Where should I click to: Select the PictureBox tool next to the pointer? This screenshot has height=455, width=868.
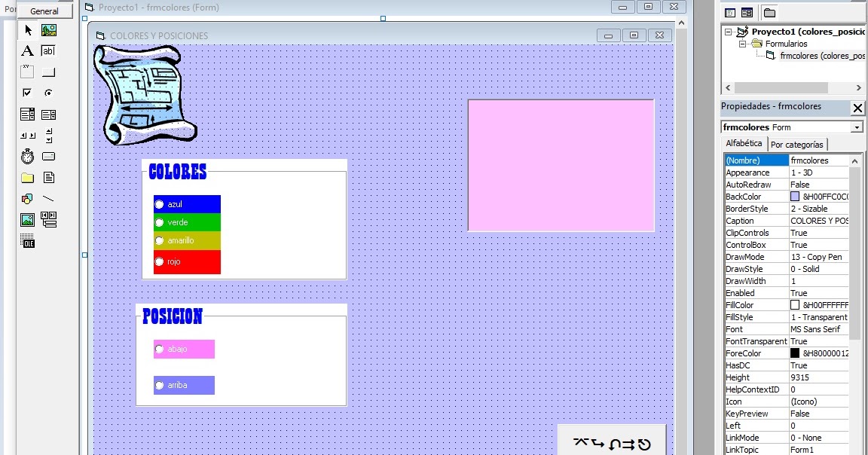[x=49, y=30]
